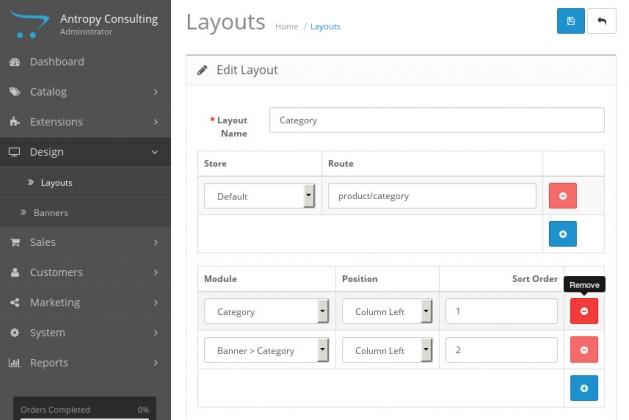629x420 pixels.
Task: Click the Design monitor icon
Action: coord(14,152)
